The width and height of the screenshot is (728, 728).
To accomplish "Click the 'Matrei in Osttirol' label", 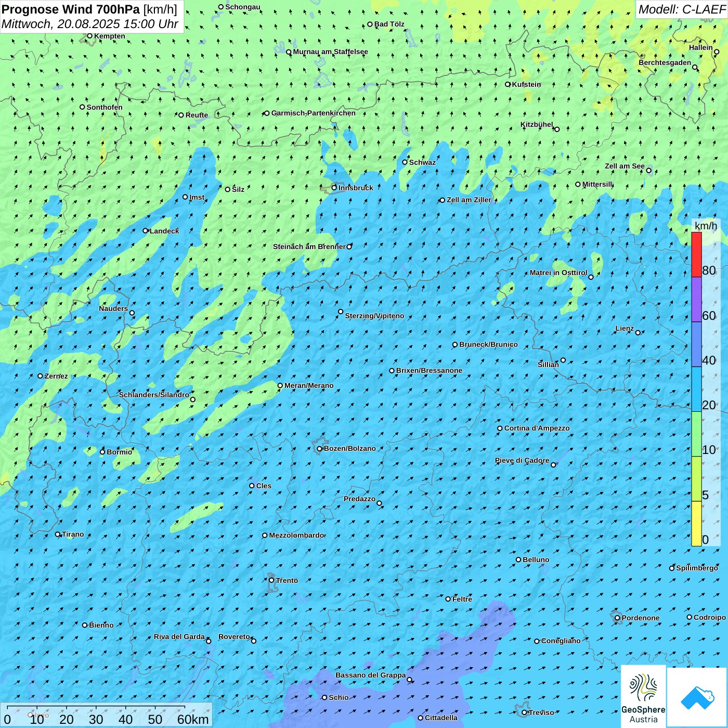I will tap(558, 272).
